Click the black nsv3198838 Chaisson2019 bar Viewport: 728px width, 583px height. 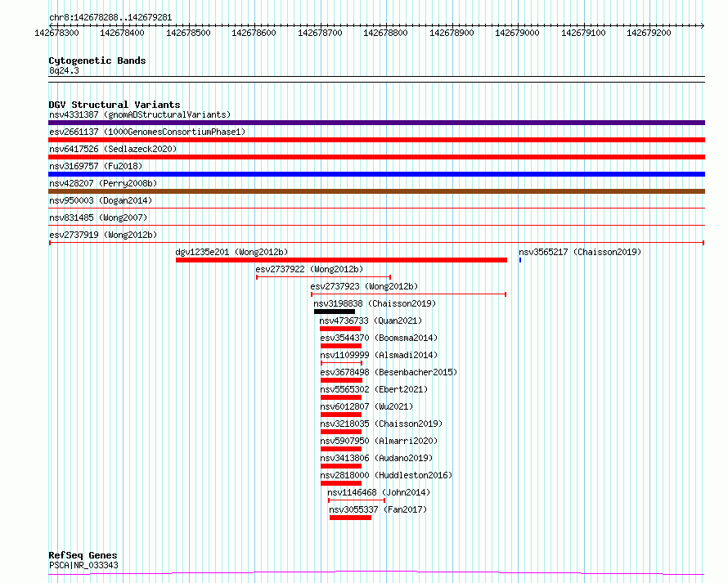click(335, 312)
